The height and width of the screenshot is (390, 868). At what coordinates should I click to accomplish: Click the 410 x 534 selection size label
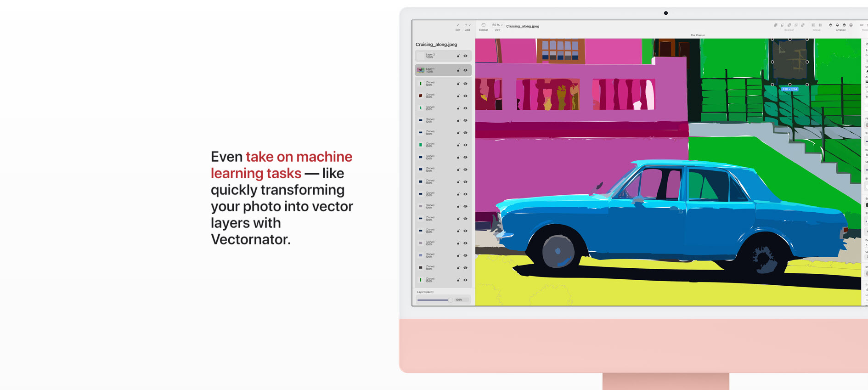coord(790,89)
